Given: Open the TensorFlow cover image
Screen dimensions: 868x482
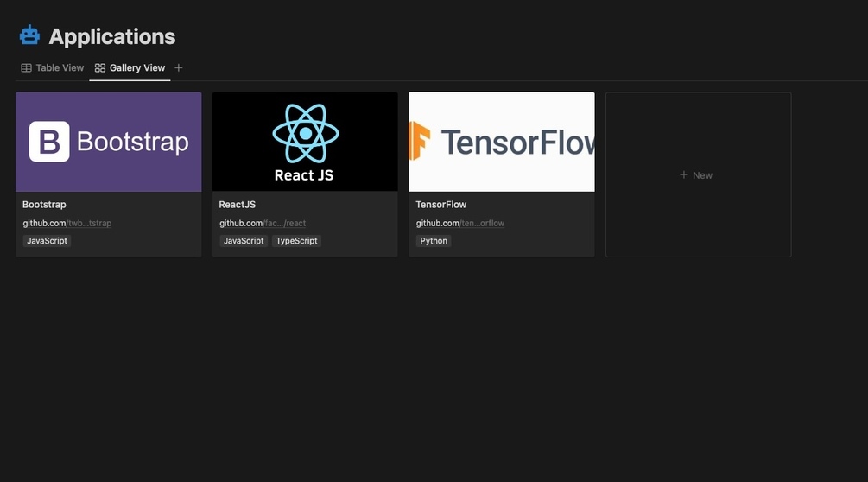Looking at the screenshot, I should [502, 142].
